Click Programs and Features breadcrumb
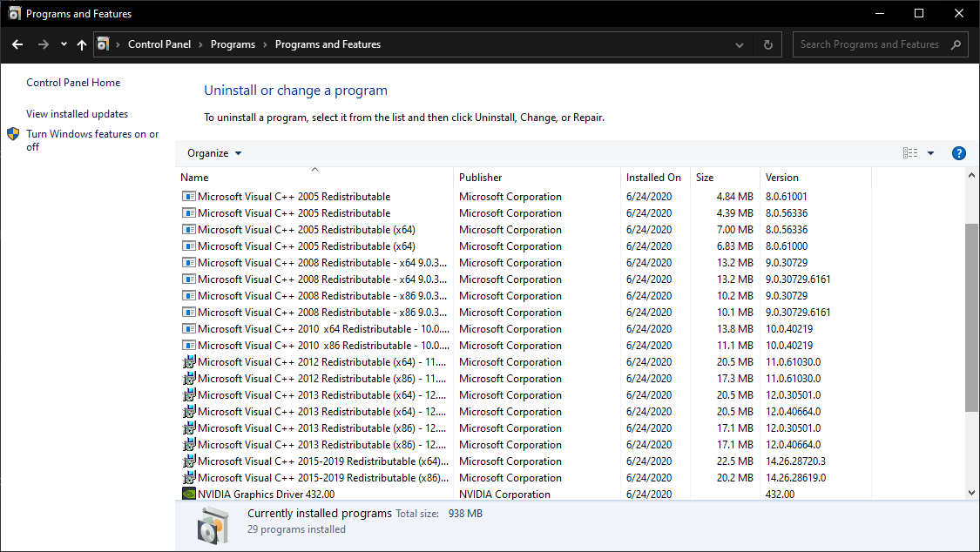Image resolution: width=980 pixels, height=552 pixels. click(x=328, y=44)
